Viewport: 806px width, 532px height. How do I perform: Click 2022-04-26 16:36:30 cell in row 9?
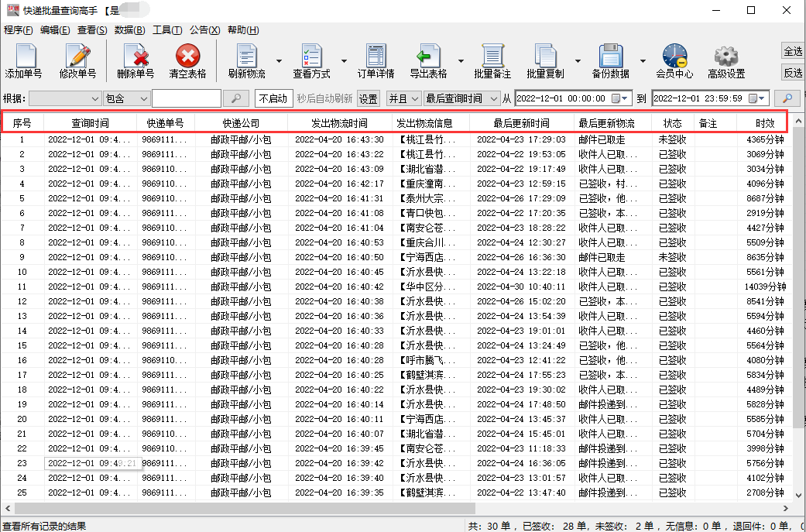tap(521, 257)
